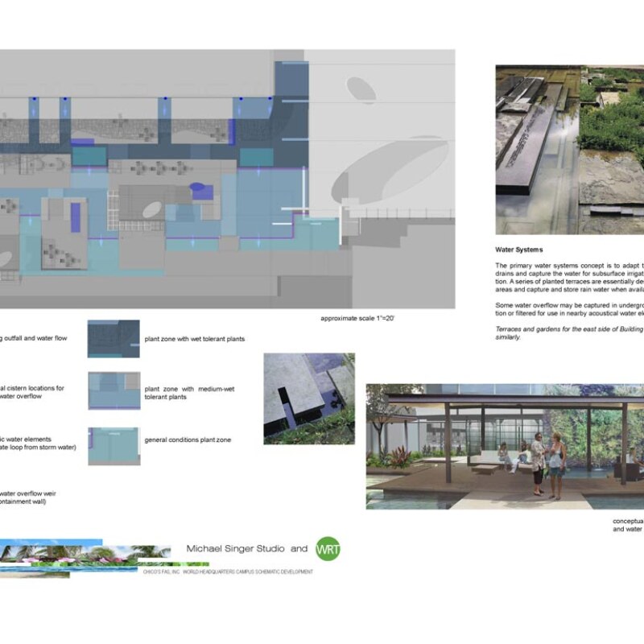Click 'approximate scale 1"=20'' text
This screenshot has width=644, height=644.
click(x=357, y=318)
